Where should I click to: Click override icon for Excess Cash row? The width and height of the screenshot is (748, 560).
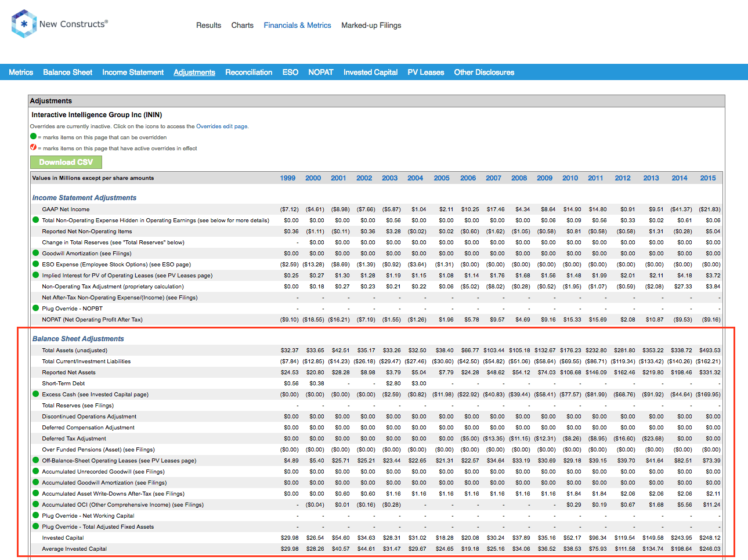point(35,394)
